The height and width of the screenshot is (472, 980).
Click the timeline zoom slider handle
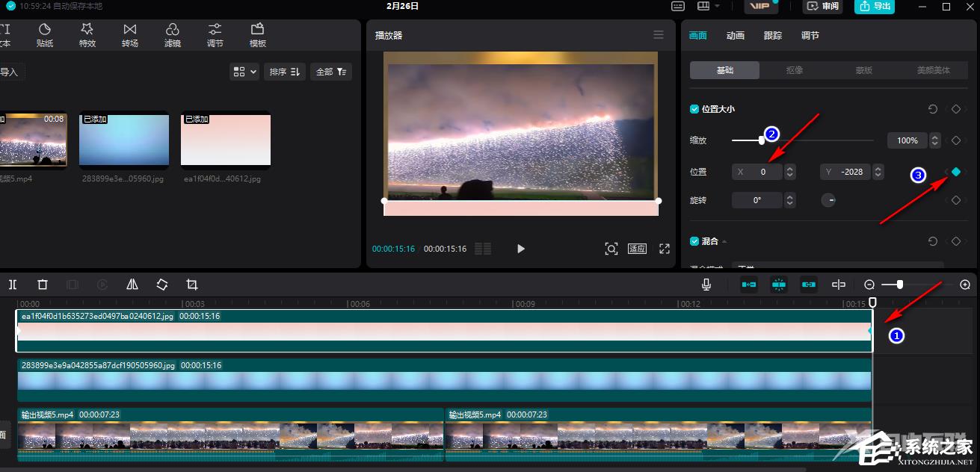900,285
